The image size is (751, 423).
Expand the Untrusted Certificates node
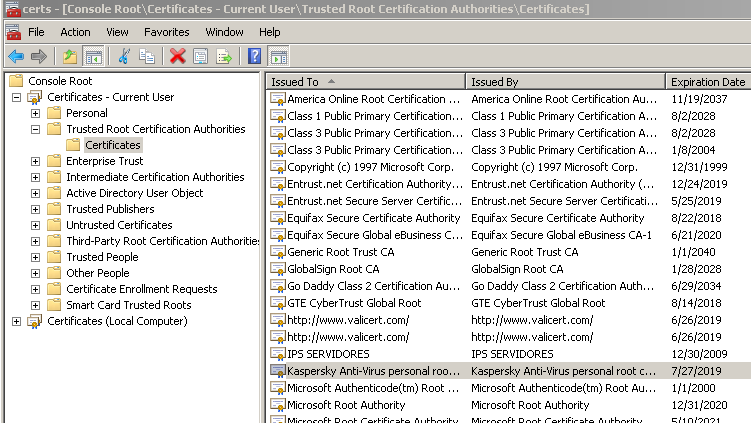35,225
